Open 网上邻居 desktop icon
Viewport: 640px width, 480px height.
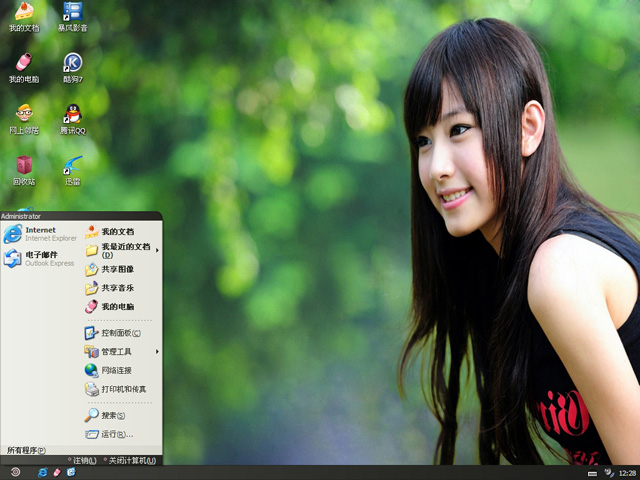tap(24, 116)
